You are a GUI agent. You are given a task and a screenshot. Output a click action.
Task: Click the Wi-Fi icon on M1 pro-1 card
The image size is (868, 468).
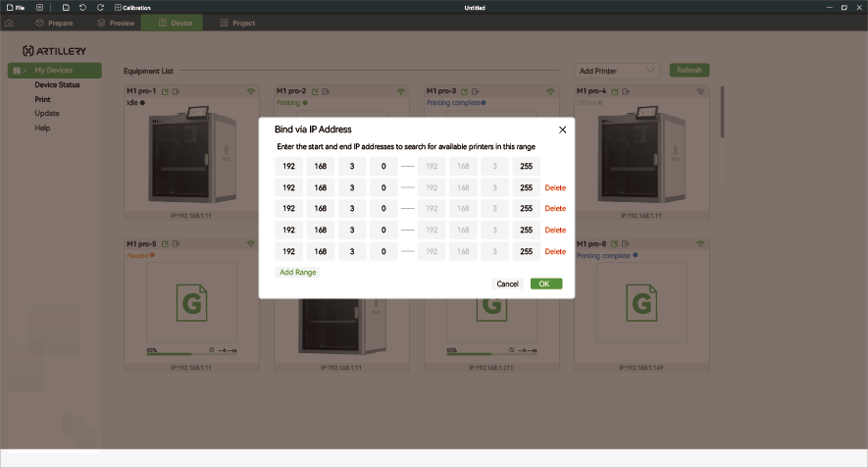[251, 91]
